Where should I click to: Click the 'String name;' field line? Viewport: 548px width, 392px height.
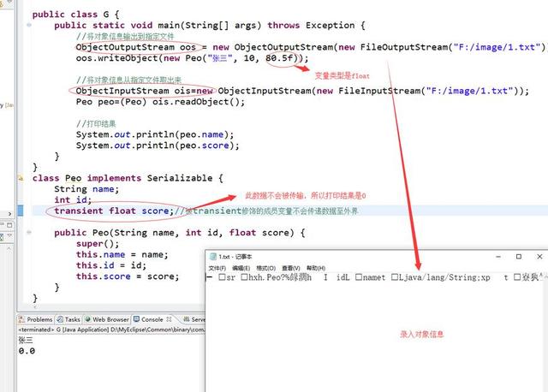(86, 189)
